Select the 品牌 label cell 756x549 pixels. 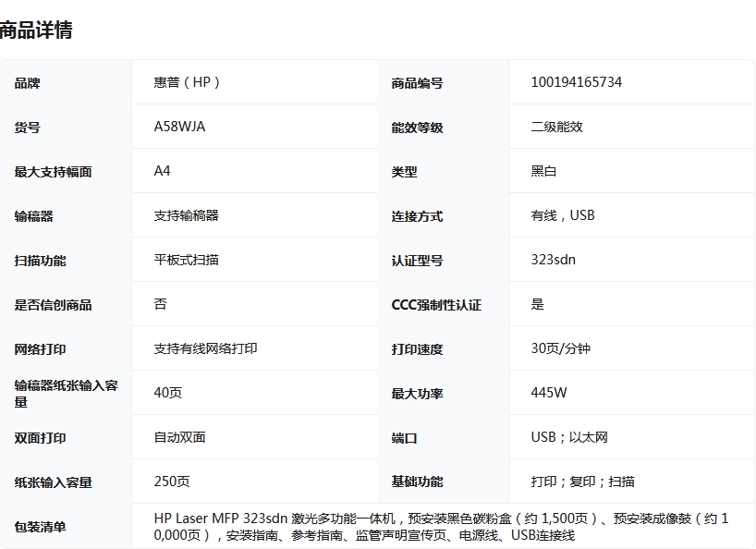27,83
